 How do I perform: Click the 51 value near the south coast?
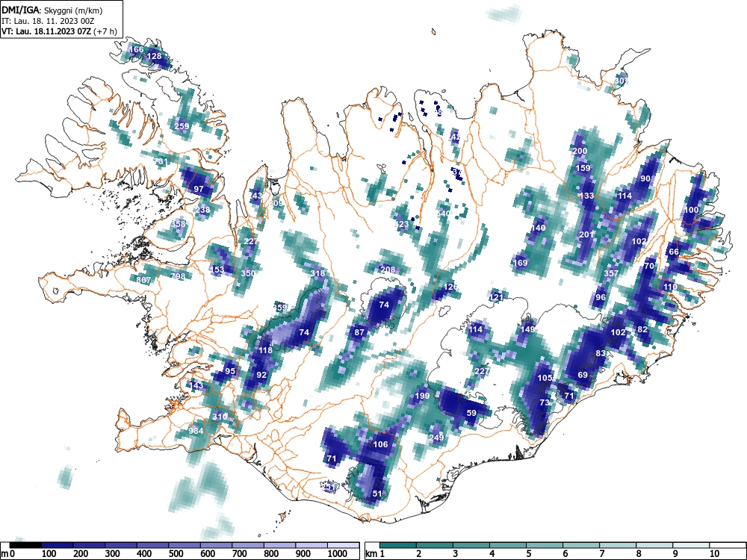point(376,494)
